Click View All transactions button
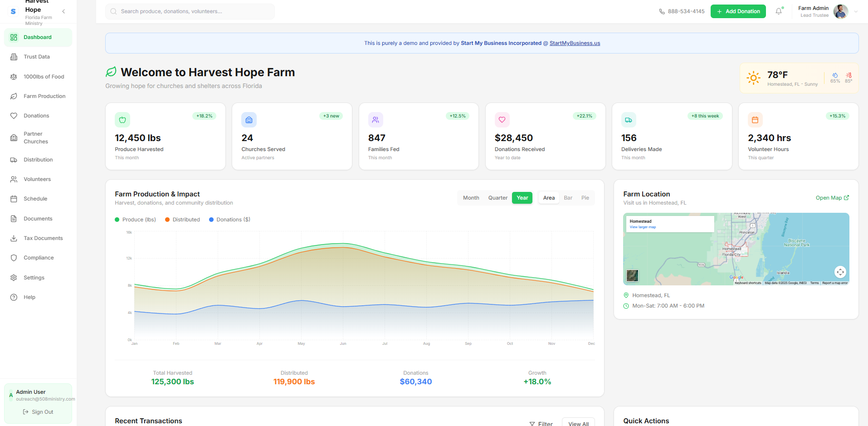The width and height of the screenshot is (868, 426). [x=578, y=423]
